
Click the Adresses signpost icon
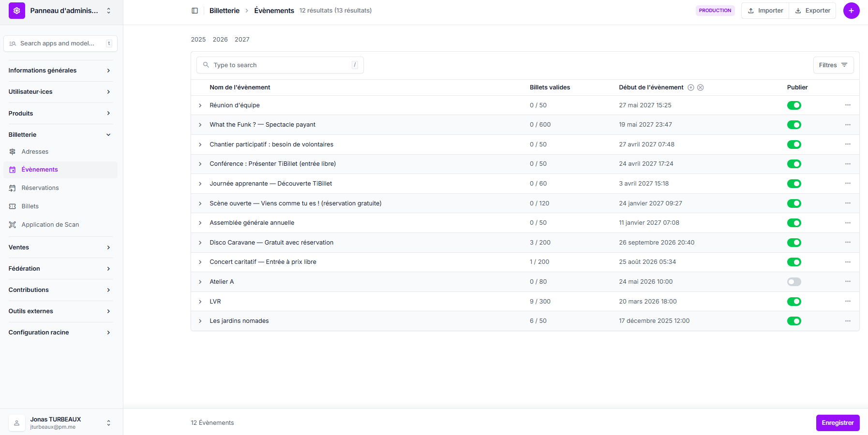click(x=13, y=152)
